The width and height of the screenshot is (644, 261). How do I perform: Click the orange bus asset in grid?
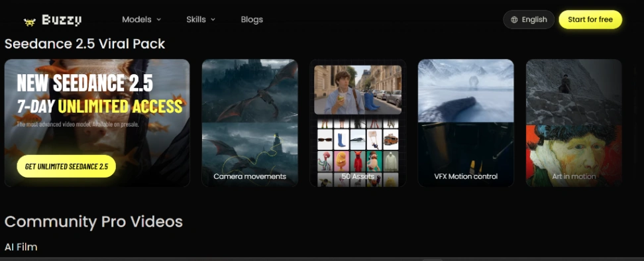pos(391,140)
